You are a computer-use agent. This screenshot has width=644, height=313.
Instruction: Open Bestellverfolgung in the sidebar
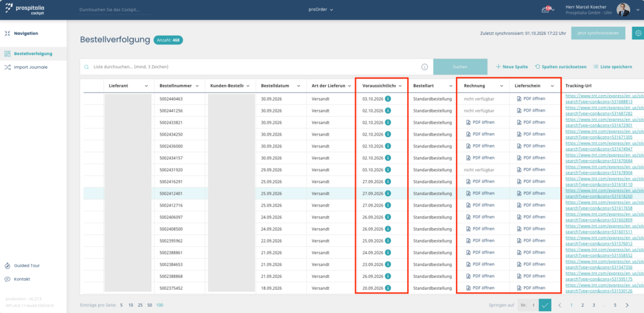(33, 53)
